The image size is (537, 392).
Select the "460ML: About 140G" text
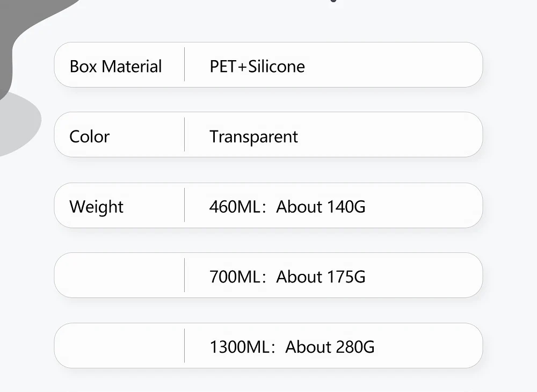287,207
